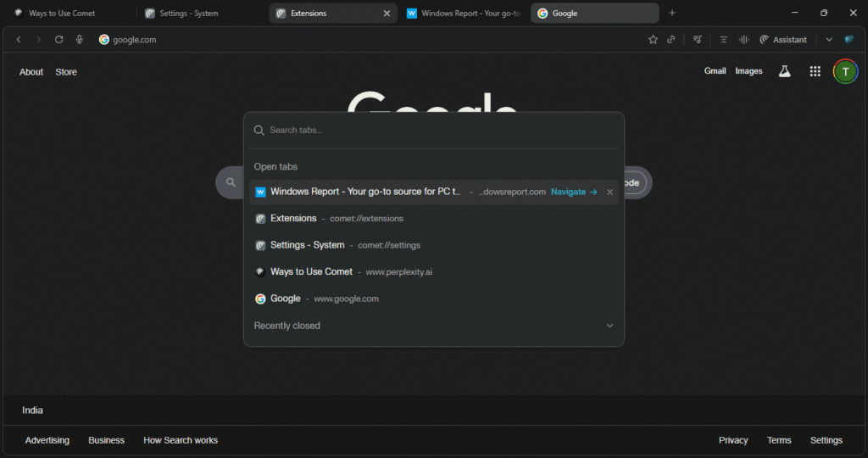Click Navigate for Windows Report tab
Image resolution: width=868 pixels, height=458 pixels.
574,192
